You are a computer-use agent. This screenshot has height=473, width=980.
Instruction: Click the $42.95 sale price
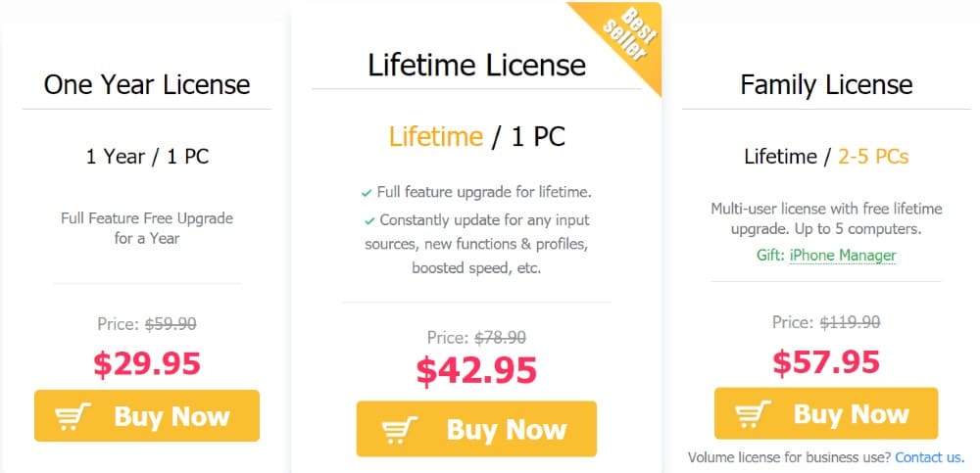click(476, 370)
